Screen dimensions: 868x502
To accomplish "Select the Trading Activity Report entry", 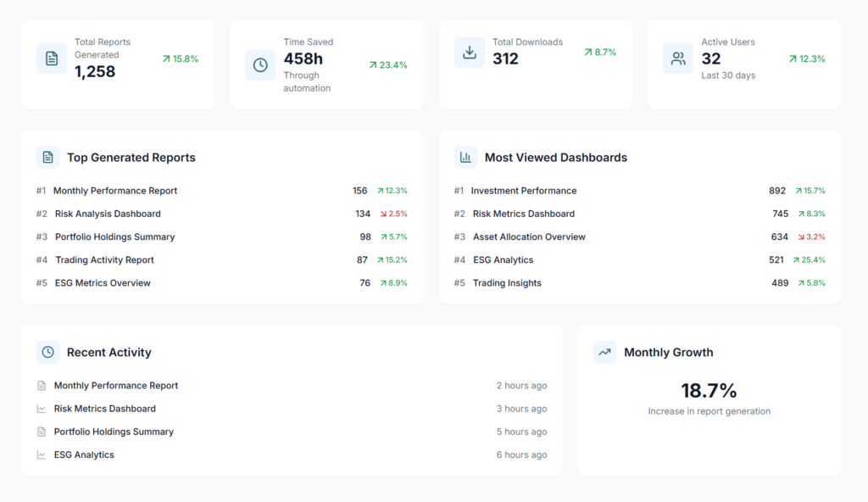I will [x=104, y=260].
